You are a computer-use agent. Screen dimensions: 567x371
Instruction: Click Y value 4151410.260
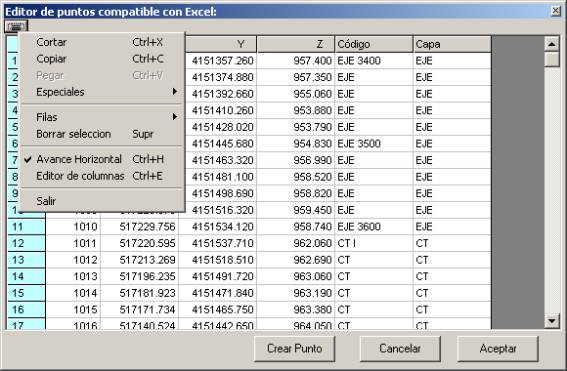coord(221,111)
